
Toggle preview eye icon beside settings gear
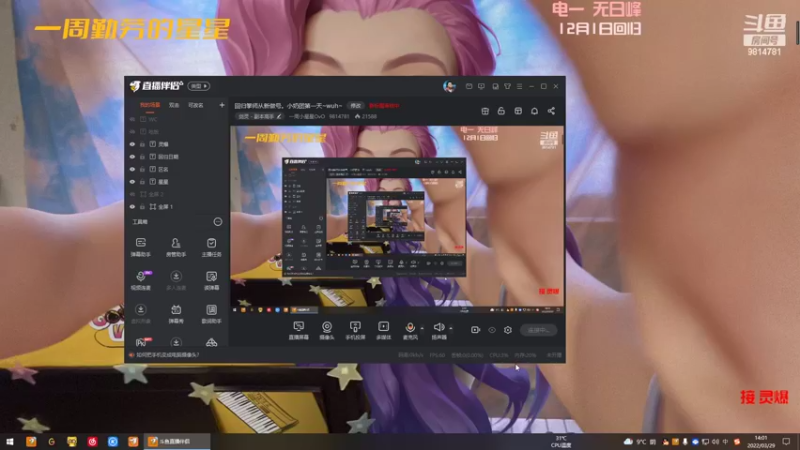pos(492,330)
